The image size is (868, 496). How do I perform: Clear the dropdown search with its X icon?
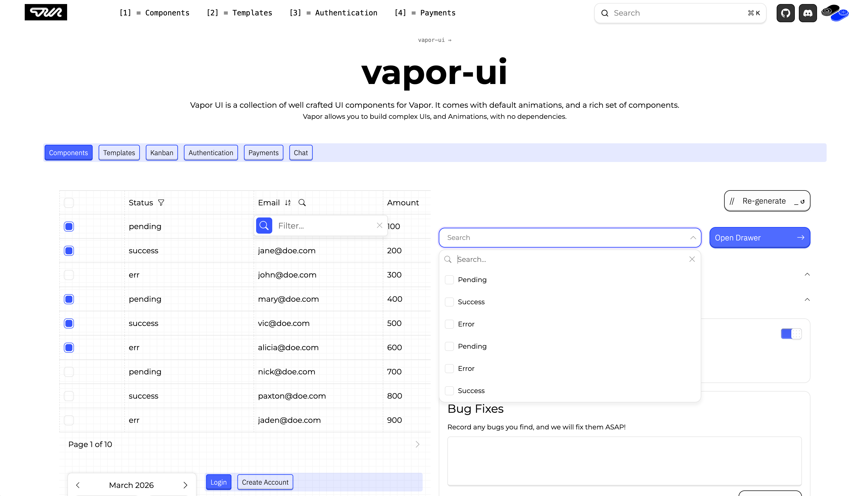(x=692, y=259)
